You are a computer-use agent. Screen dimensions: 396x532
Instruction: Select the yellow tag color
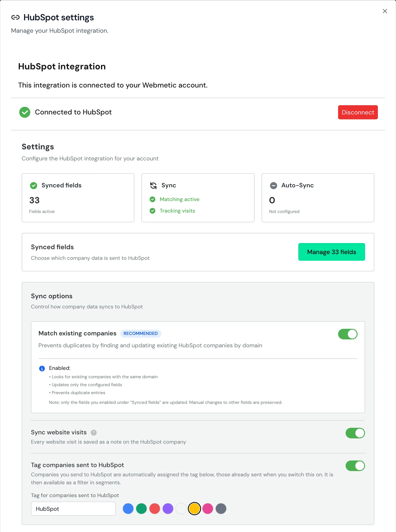pos(194,509)
